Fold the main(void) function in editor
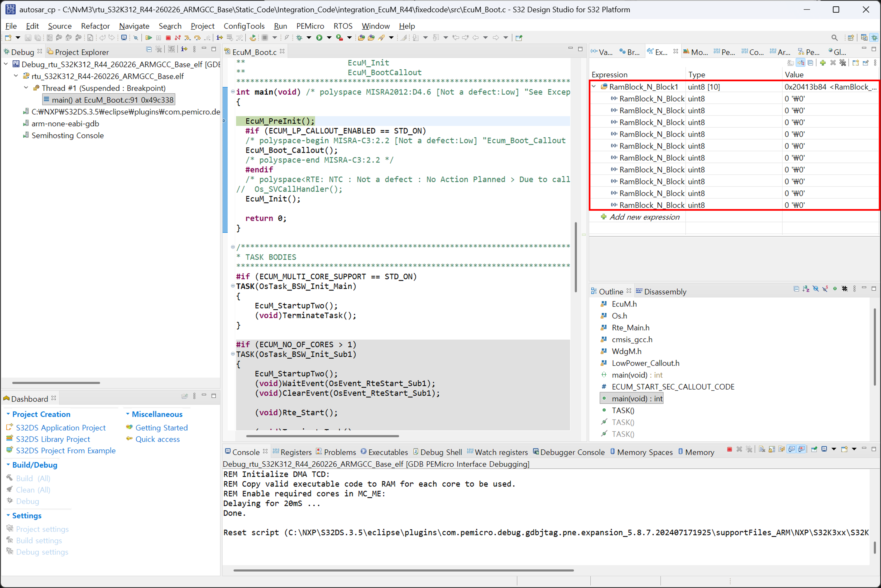The width and height of the screenshot is (881, 588). click(233, 92)
